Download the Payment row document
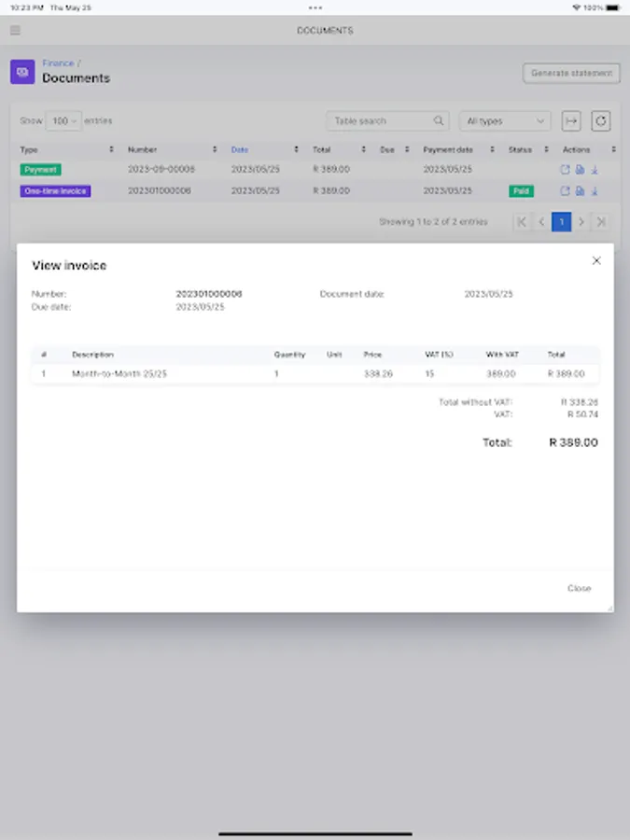 (595, 169)
